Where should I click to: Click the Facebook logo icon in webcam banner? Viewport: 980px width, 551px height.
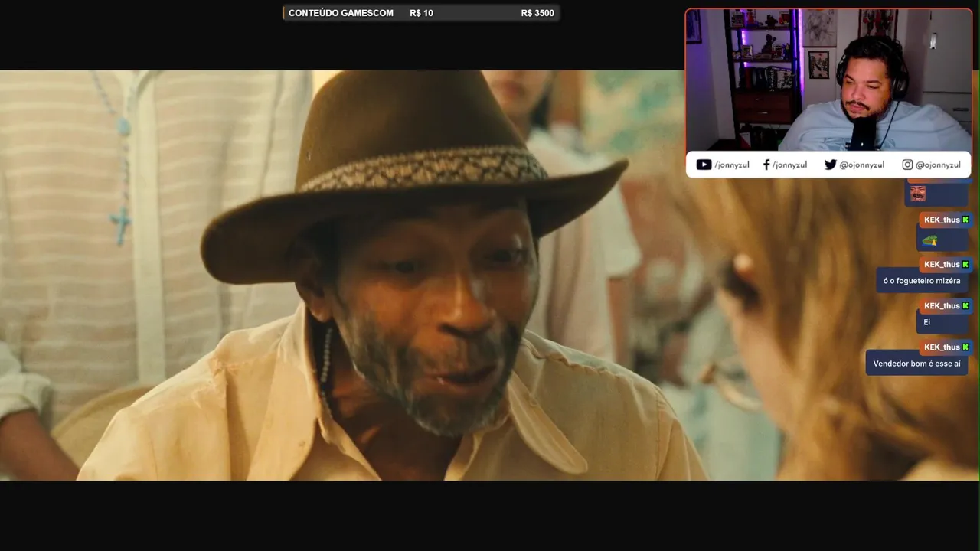[766, 165]
